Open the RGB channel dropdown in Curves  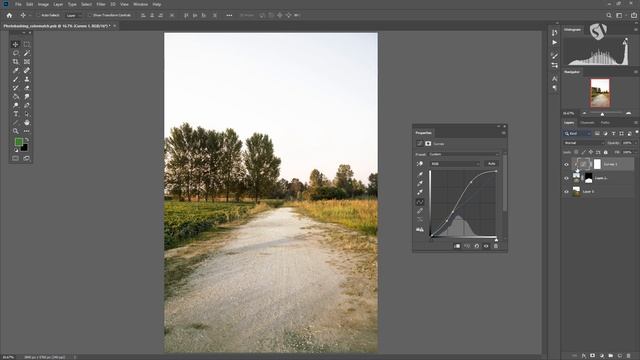click(455, 164)
